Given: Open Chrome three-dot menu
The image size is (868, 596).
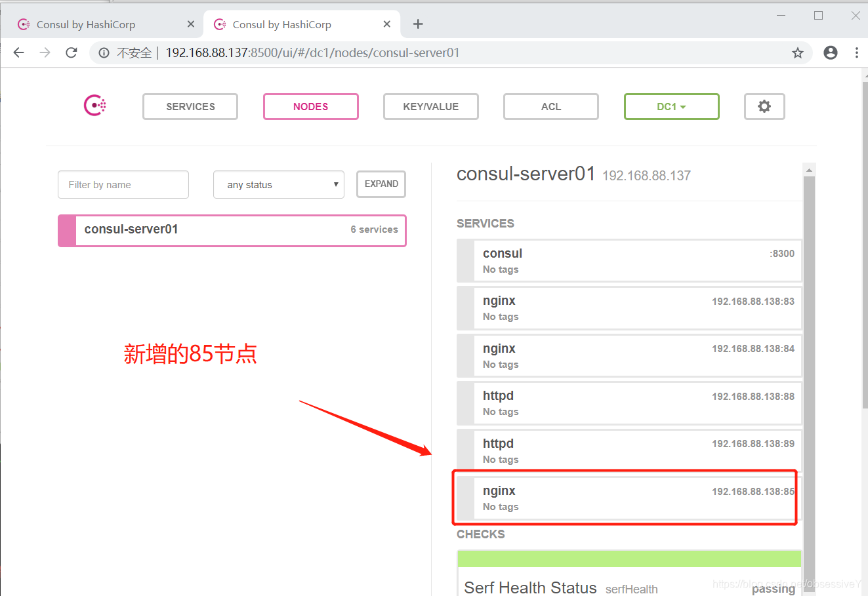Looking at the screenshot, I should pos(857,52).
